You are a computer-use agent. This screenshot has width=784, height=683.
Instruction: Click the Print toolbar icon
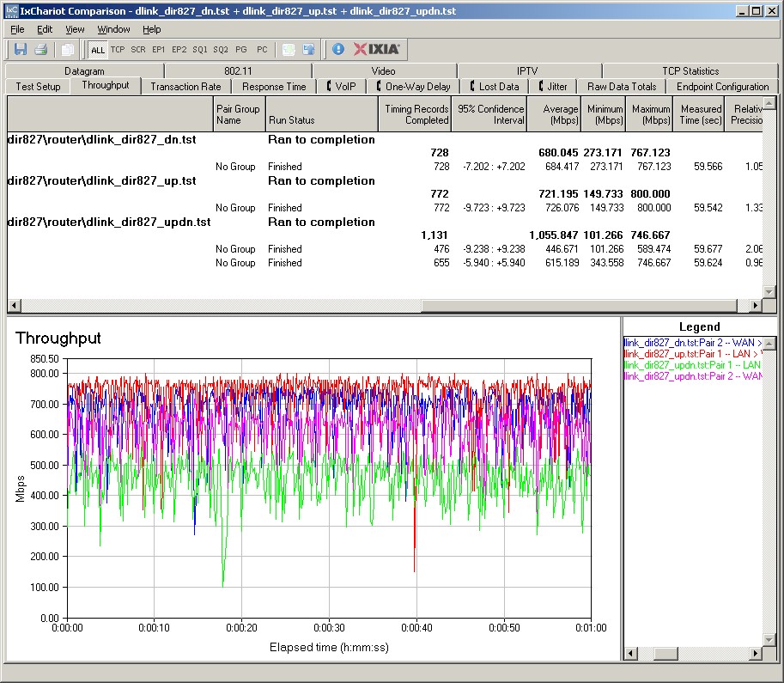click(x=41, y=49)
